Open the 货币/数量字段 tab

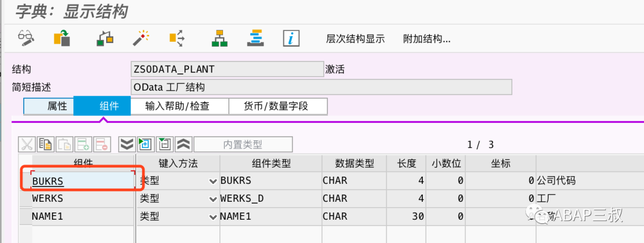[x=278, y=106]
